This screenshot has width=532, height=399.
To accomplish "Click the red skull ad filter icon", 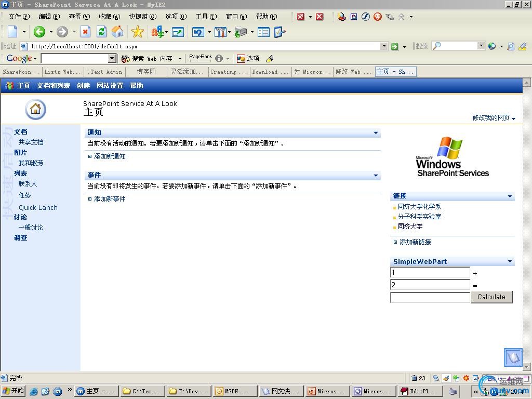I will (377, 17).
